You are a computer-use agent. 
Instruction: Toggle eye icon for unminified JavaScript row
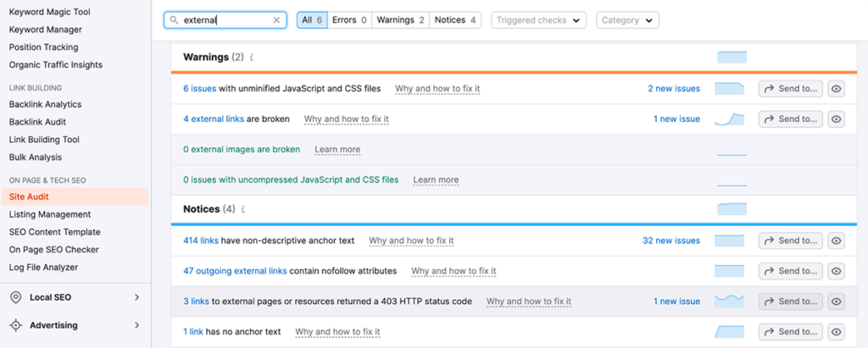click(837, 89)
